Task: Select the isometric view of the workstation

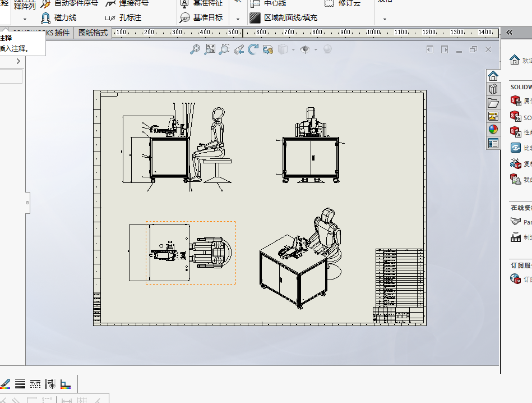Action: pyautogui.click(x=300, y=258)
